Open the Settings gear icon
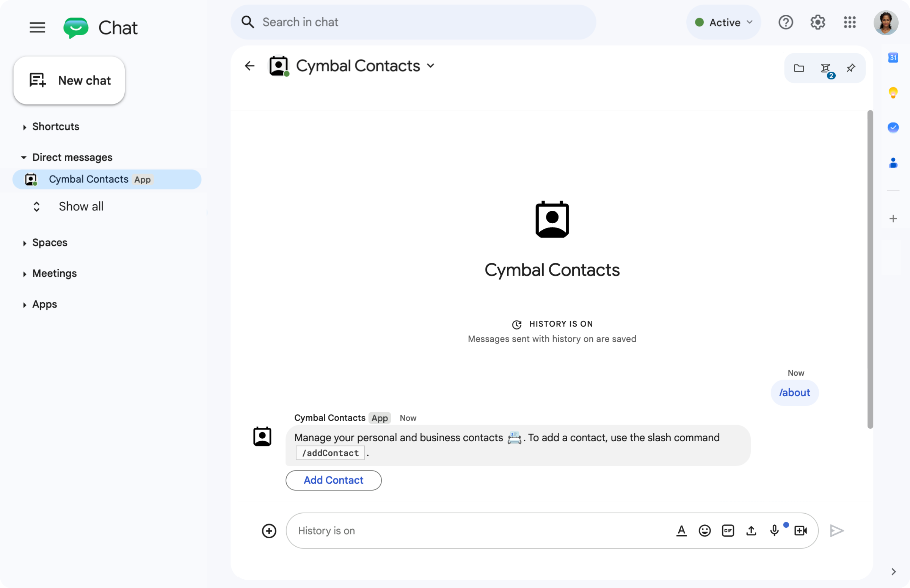Image resolution: width=910 pixels, height=588 pixels. point(817,22)
